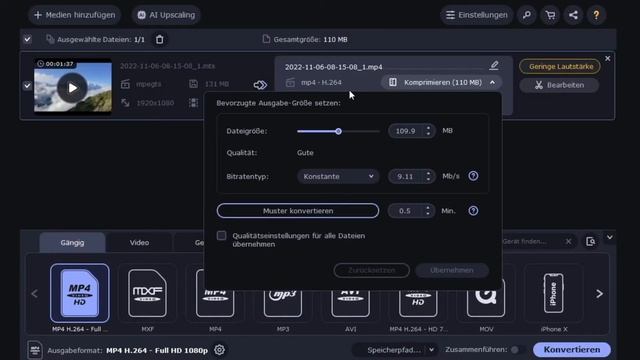Click the bitrate help icon
The image size is (640, 360).
[473, 176]
